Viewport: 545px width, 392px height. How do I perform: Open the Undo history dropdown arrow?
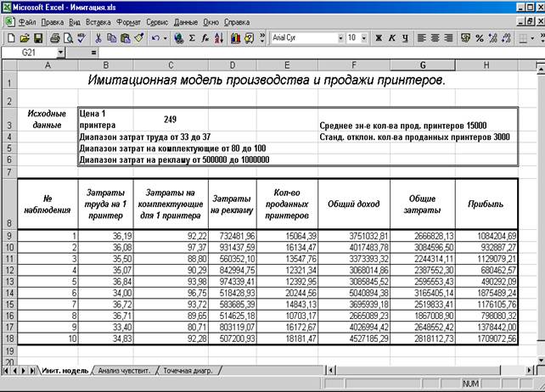(x=165, y=38)
